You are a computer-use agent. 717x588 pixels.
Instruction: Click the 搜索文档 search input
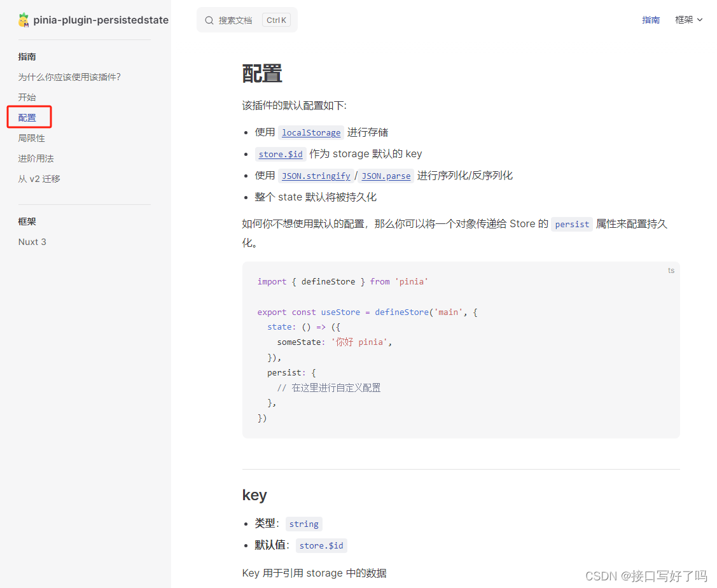pyautogui.click(x=234, y=20)
